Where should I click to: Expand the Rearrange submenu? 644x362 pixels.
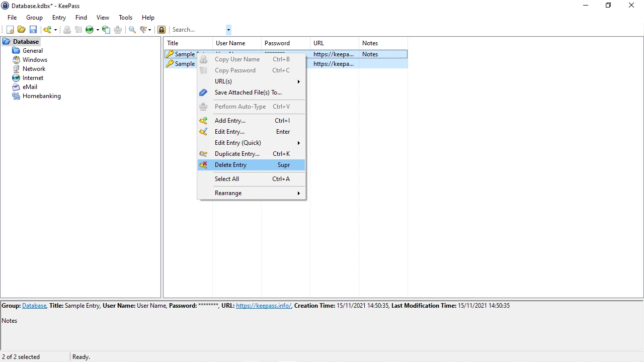(251, 193)
